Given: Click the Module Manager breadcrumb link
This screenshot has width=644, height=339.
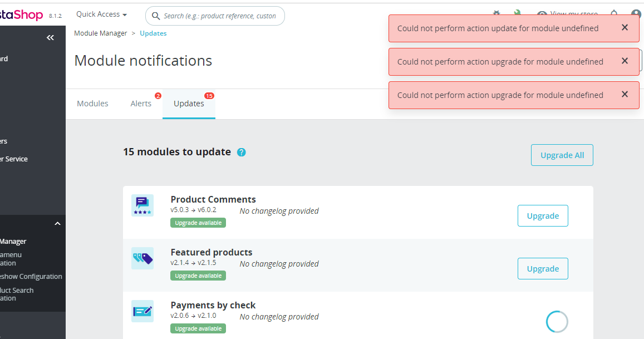Looking at the screenshot, I should point(100,33).
